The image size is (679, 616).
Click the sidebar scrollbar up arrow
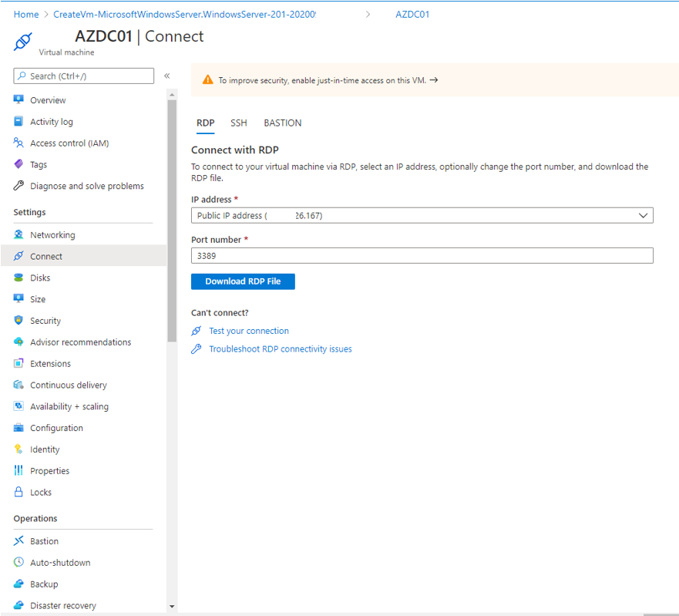172,94
